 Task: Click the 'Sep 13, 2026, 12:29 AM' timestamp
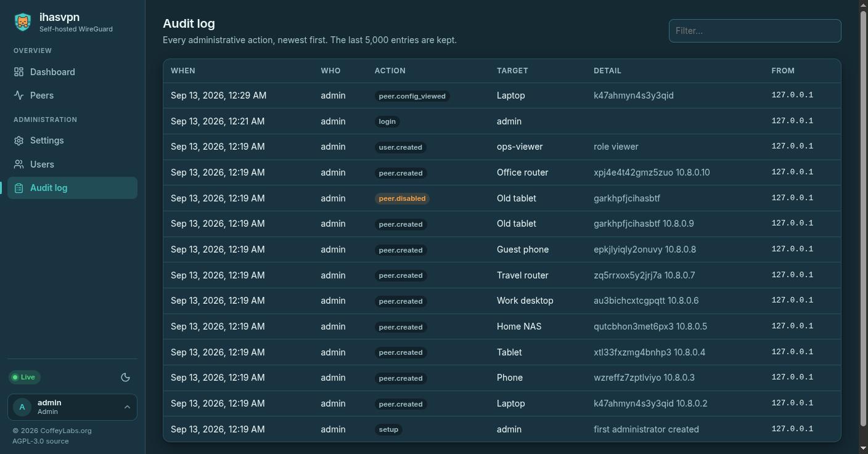coord(219,95)
